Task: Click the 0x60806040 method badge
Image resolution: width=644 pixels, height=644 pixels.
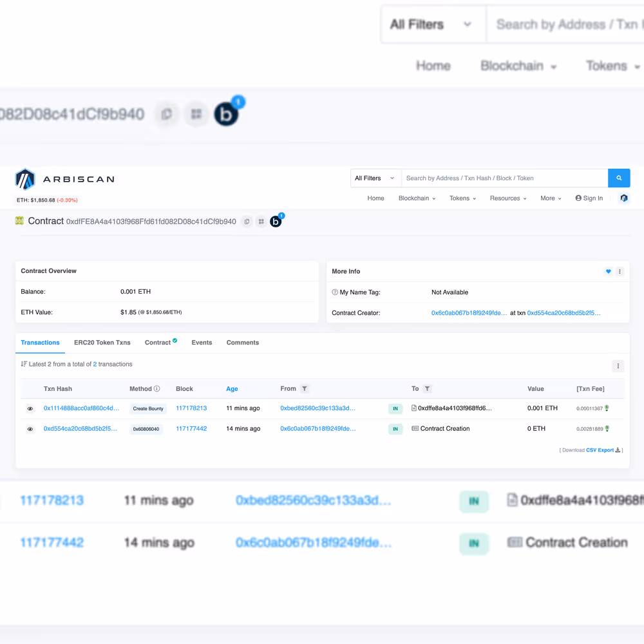Action: pyautogui.click(x=146, y=429)
